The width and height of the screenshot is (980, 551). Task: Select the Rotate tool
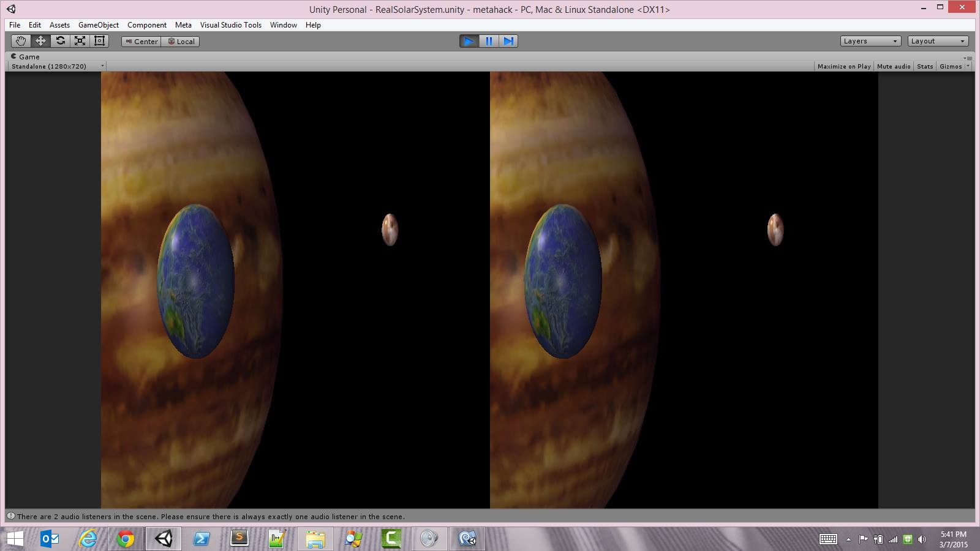click(x=60, y=41)
